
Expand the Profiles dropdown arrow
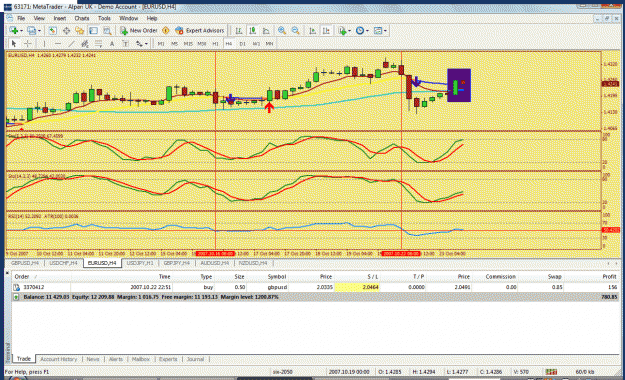click(x=39, y=31)
